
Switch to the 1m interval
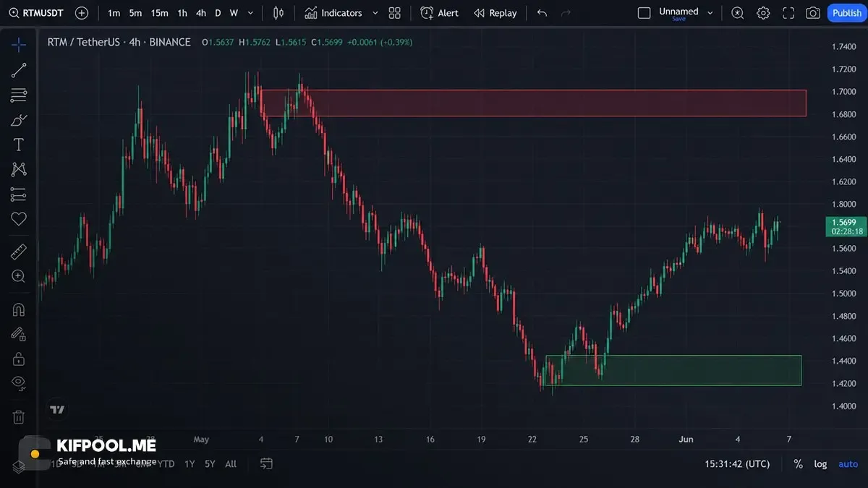point(114,13)
